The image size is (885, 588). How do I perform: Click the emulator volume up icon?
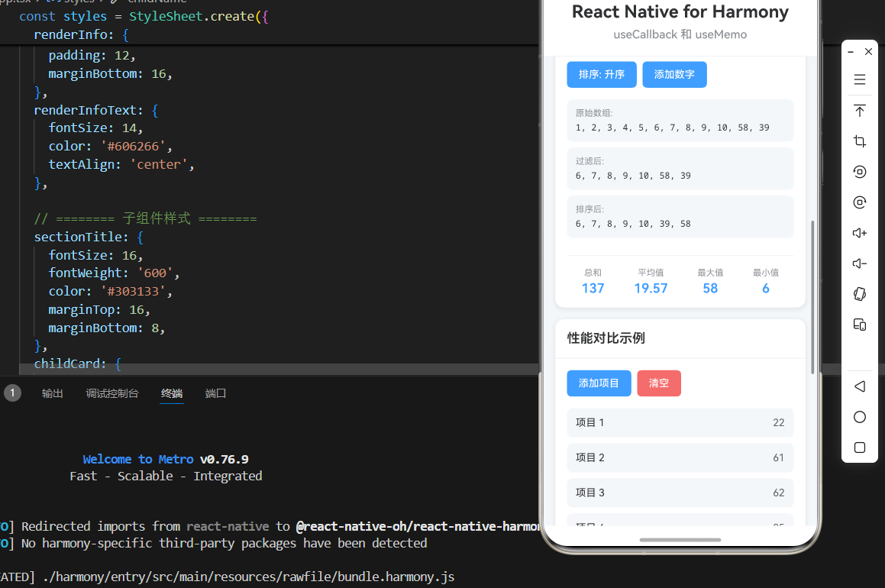[859, 233]
